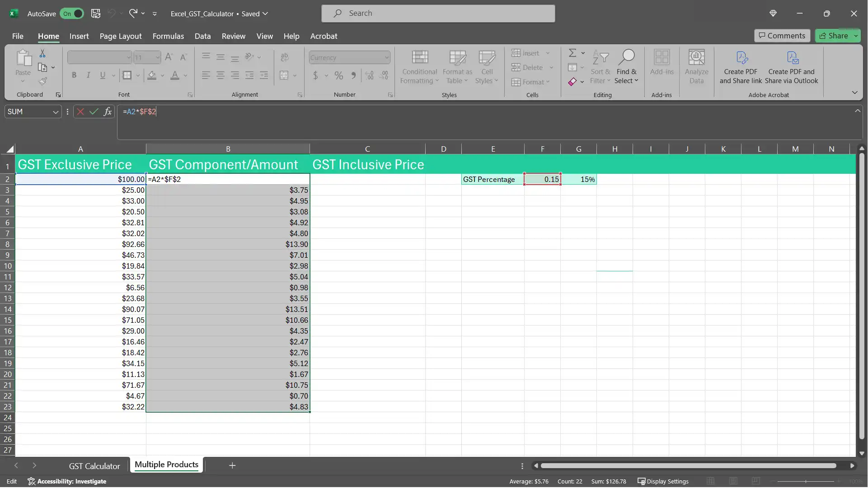Open Create PDF and Share link
The width and height of the screenshot is (868, 488).
(x=741, y=67)
